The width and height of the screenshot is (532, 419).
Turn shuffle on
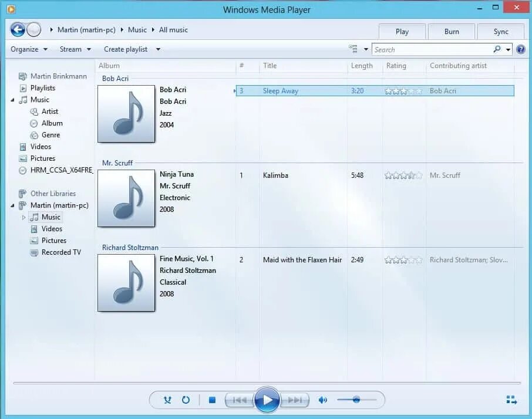(x=167, y=400)
